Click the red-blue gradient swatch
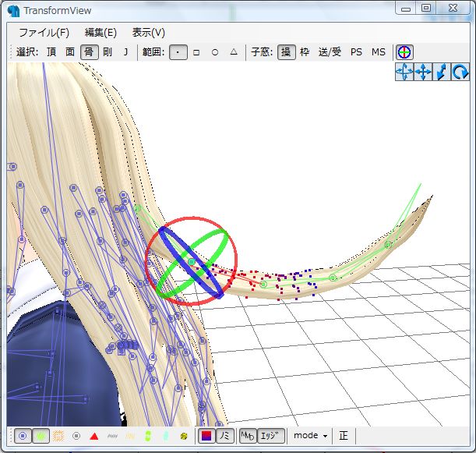The height and width of the screenshot is (453, 476). 206,436
